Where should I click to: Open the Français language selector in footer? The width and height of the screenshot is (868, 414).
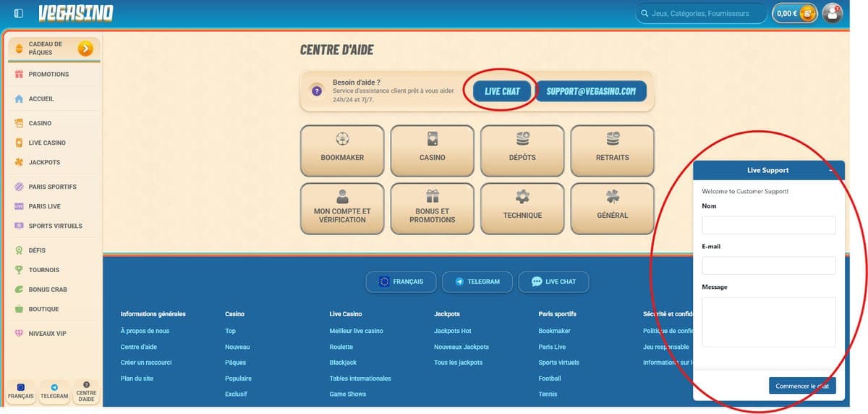click(400, 282)
